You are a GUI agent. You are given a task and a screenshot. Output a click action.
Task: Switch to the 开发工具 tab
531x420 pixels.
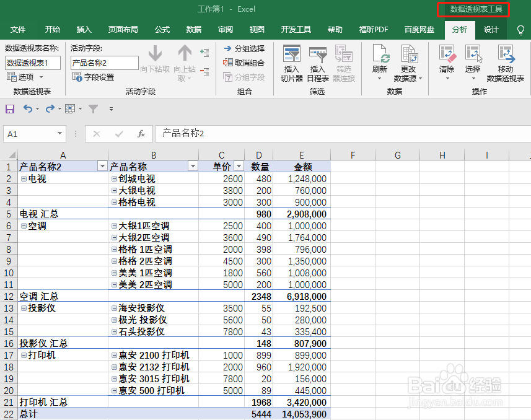point(296,30)
